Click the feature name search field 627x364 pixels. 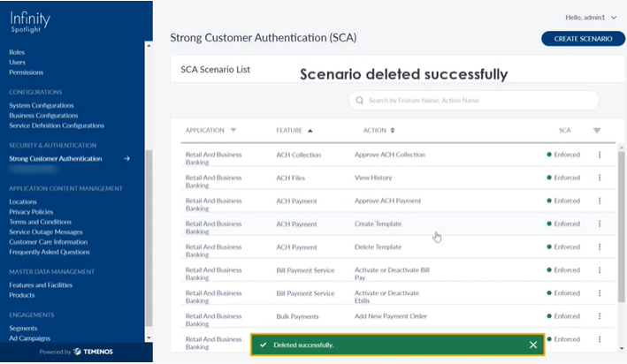pos(478,101)
